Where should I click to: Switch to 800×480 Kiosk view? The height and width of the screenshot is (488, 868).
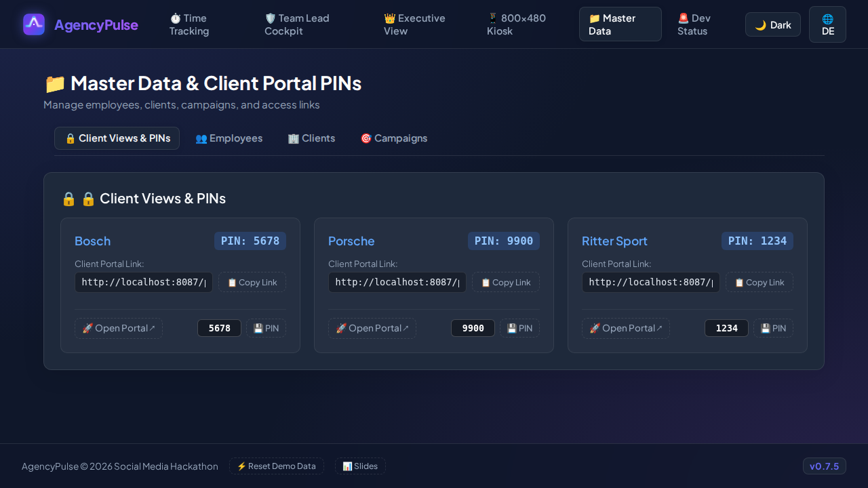[x=524, y=24]
